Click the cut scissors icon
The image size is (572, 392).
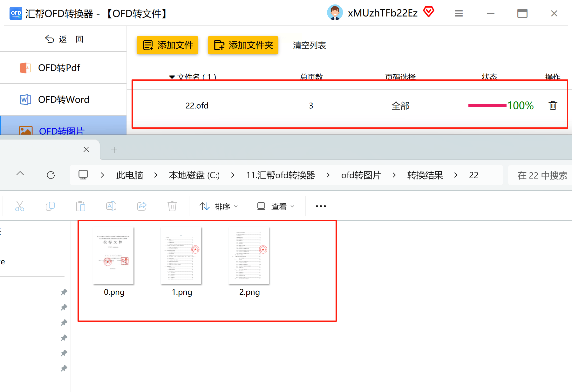pyautogui.click(x=20, y=206)
